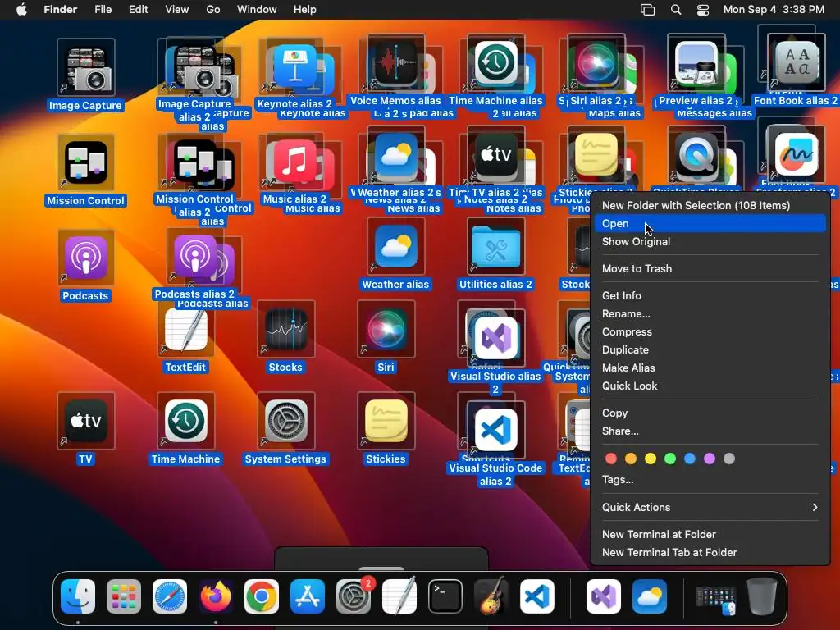Apply the orange tag color

coord(631,459)
